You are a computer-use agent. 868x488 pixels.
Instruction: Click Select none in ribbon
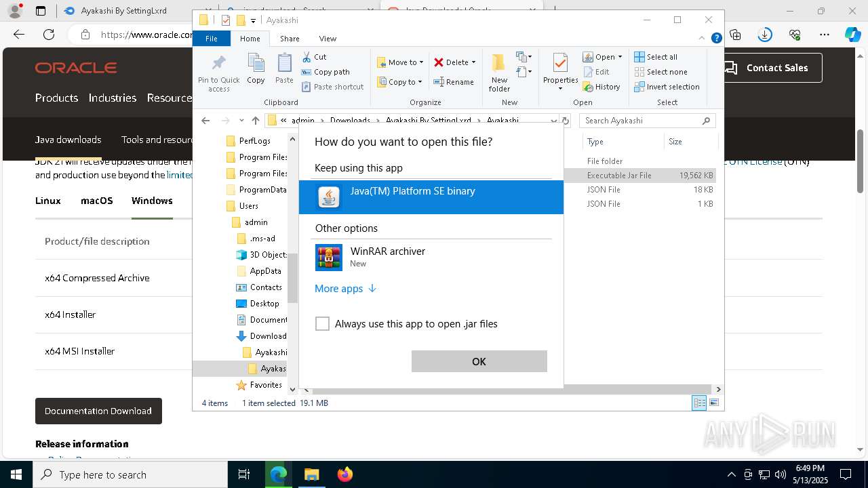point(660,72)
